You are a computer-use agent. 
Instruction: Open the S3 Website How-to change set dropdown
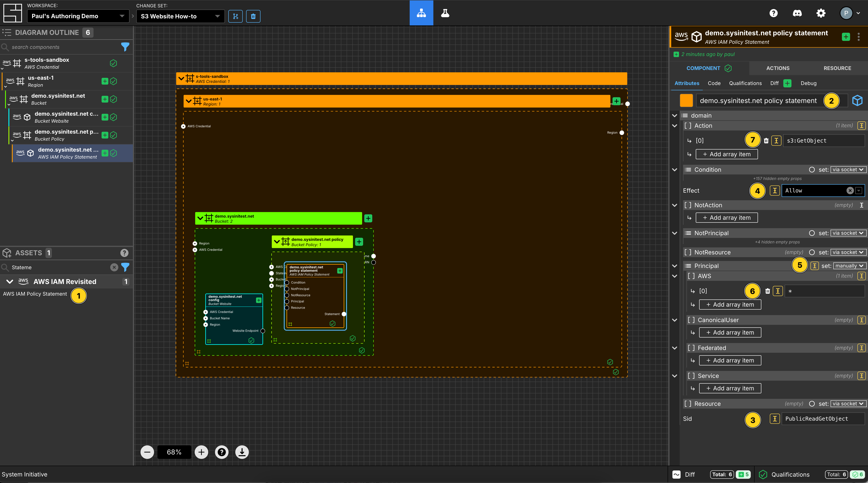point(180,16)
